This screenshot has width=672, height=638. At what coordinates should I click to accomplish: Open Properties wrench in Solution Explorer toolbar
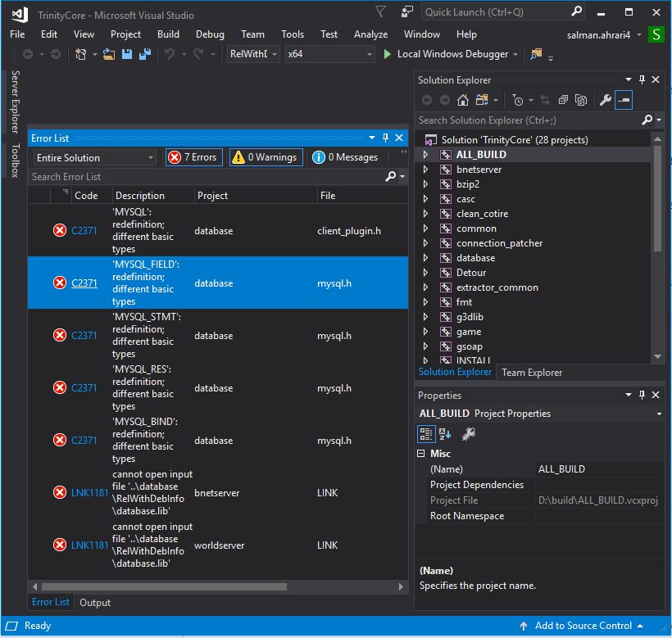605,100
